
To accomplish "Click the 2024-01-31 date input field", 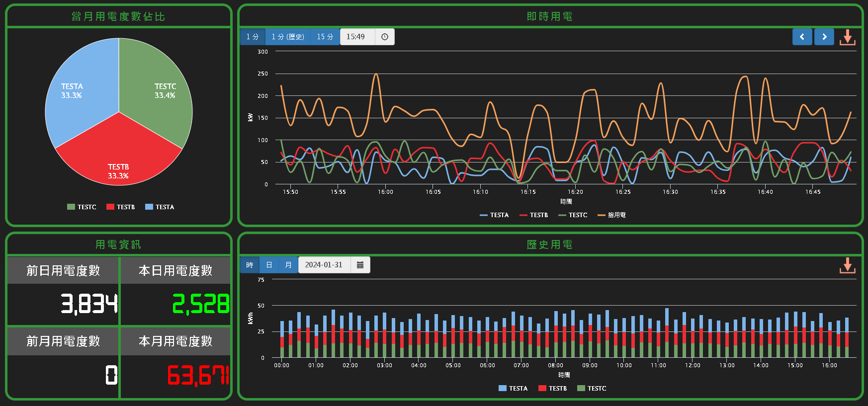I will pos(324,265).
